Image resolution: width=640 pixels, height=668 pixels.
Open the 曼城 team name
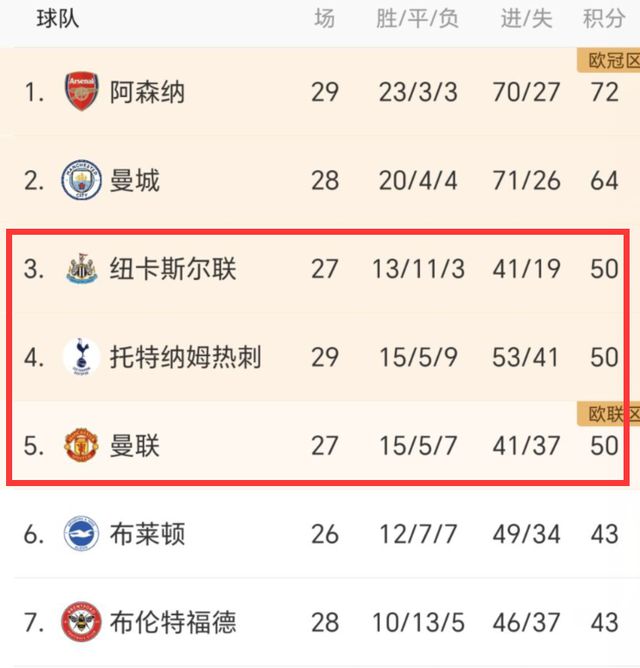(134, 181)
